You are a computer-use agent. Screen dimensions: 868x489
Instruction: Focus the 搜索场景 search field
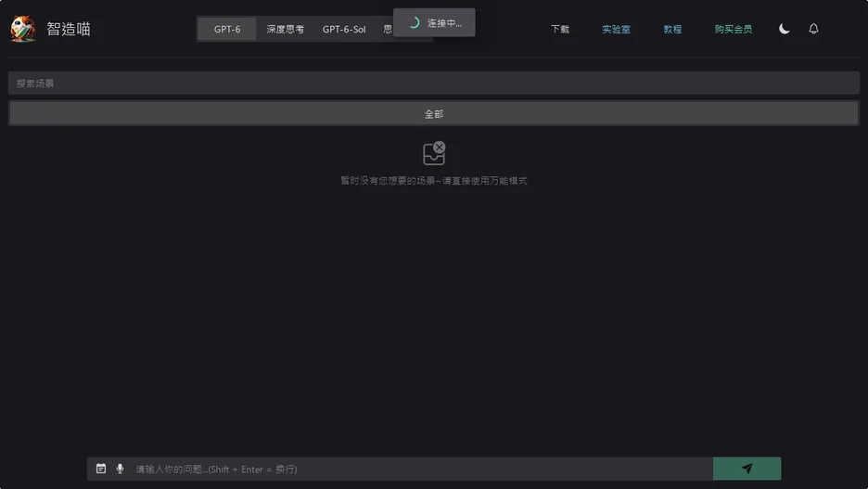[433, 84]
